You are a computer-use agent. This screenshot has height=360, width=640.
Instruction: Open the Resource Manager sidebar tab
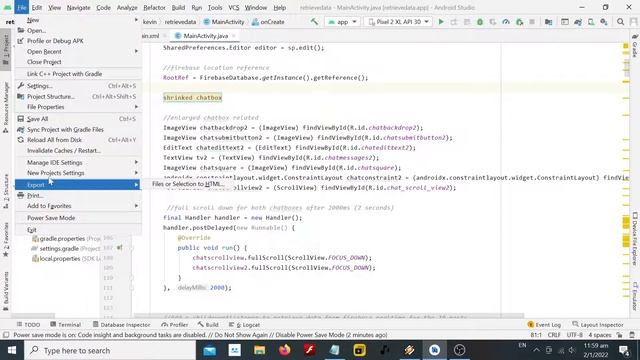tap(5, 107)
